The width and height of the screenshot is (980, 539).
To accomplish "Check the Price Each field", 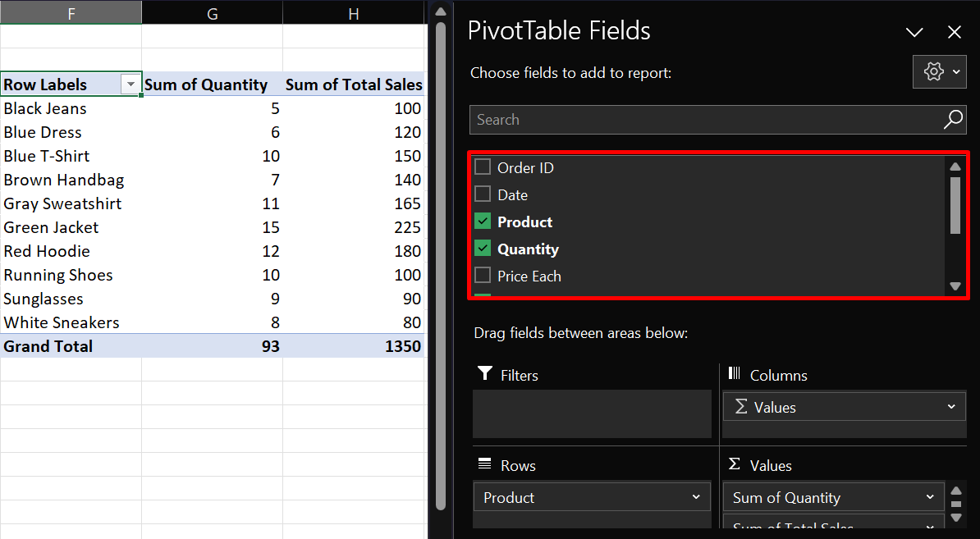I will tap(483, 276).
